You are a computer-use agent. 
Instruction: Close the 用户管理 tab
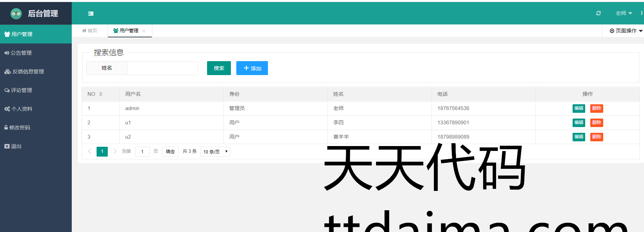point(144,31)
